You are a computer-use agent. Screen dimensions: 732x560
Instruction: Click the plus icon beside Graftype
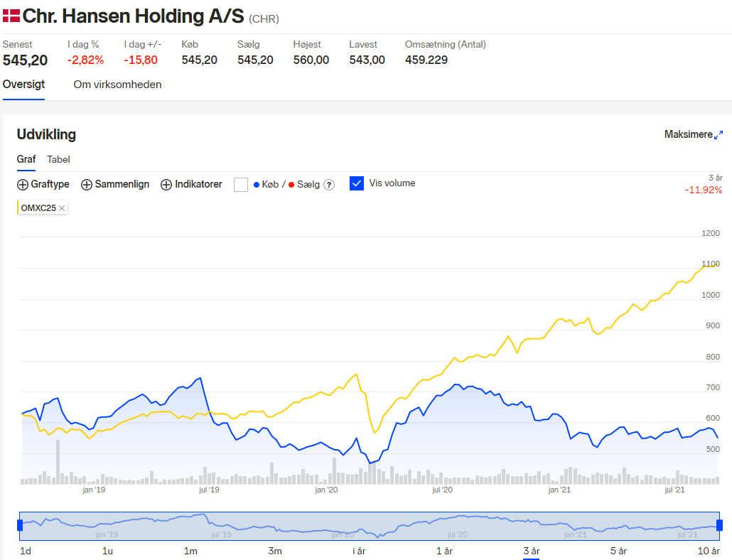(x=23, y=185)
